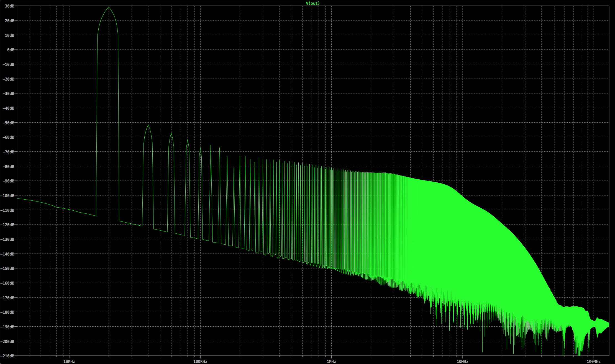Click the -90dB axis label
The height and width of the screenshot is (364, 615).
tap(8, 181)
